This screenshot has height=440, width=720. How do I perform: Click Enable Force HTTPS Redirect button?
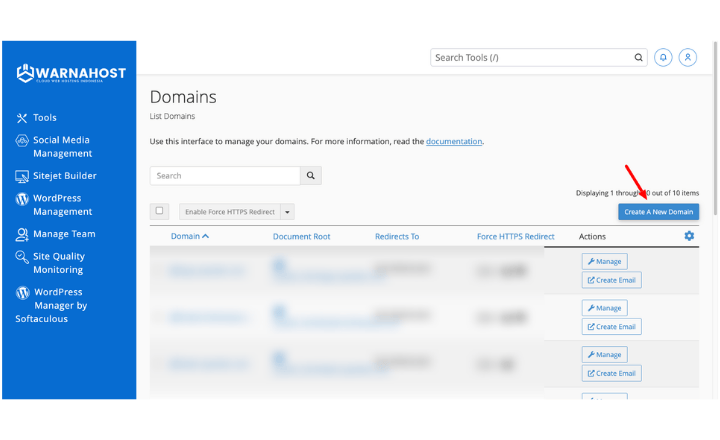230,212
